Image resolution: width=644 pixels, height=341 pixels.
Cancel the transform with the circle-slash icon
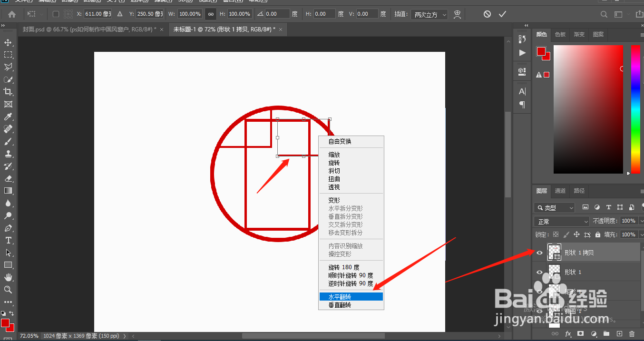487,14
